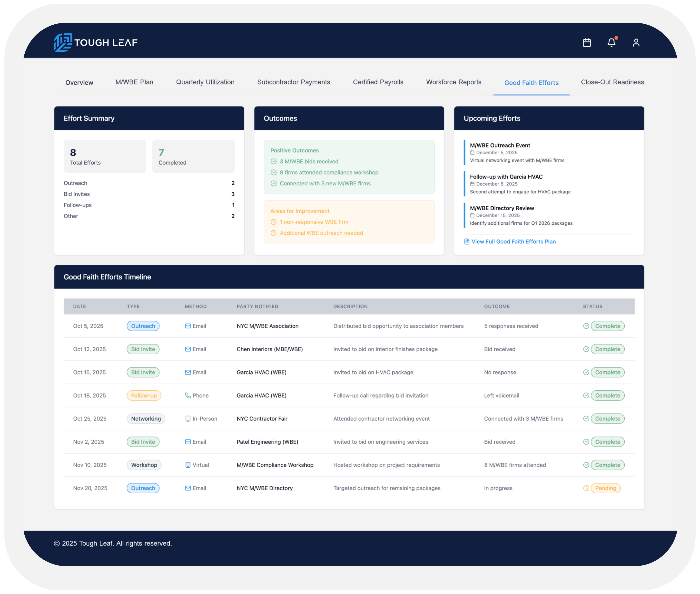Click the phone icon in Oct 18 row
The width and height of the screenshot is (700, 594).
188,395
